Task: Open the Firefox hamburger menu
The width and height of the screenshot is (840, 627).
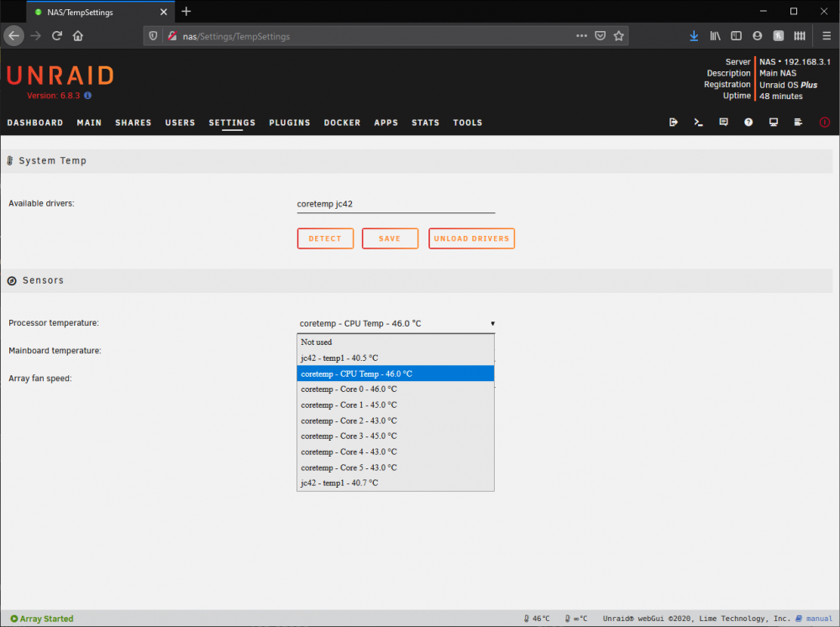Action: pyautogui.click(x=826, y=36)
